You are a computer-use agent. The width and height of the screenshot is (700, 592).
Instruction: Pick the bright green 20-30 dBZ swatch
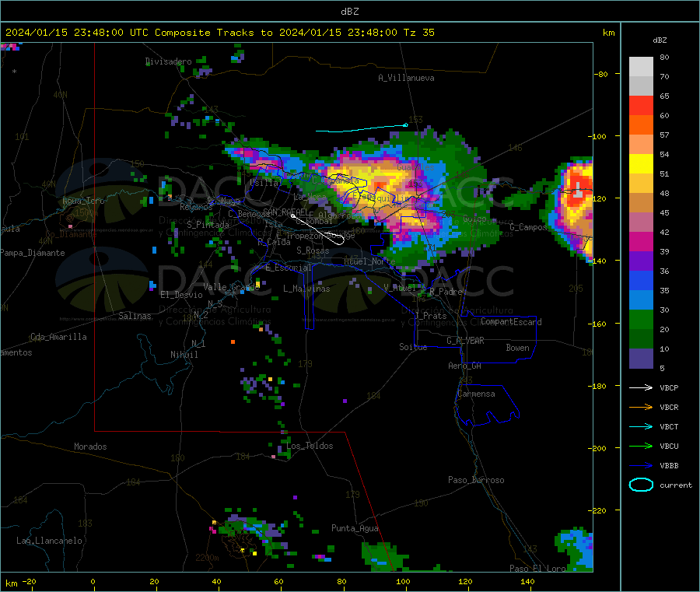coord(641,319)
